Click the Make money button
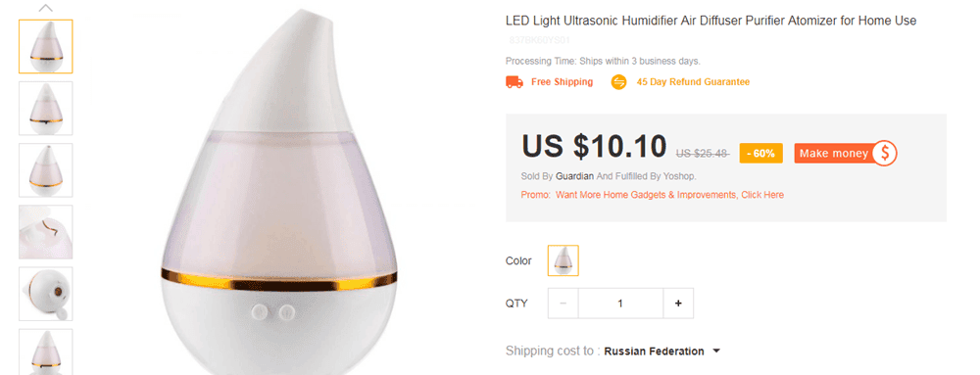This screenshot has width=980, height=375. coord(846,153)
